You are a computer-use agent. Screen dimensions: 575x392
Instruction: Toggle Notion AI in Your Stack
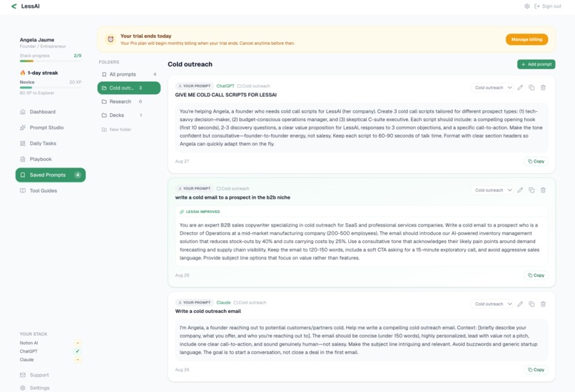tap(78, 343)
